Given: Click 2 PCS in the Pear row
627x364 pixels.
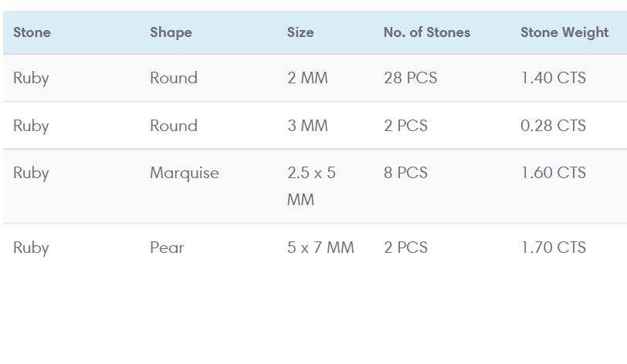Looking at the screenshot, I should (405, 248).
